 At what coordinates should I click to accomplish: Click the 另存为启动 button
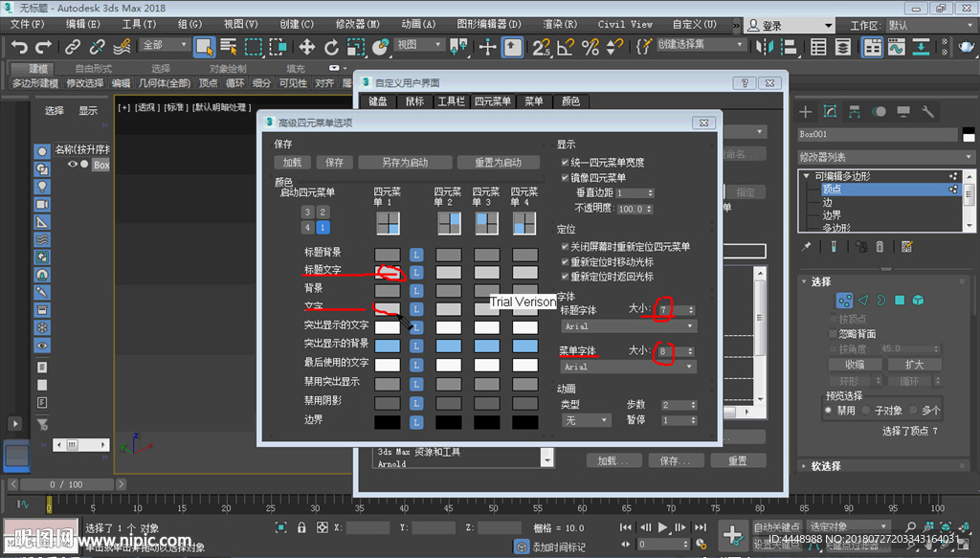(x=404, y=163)
